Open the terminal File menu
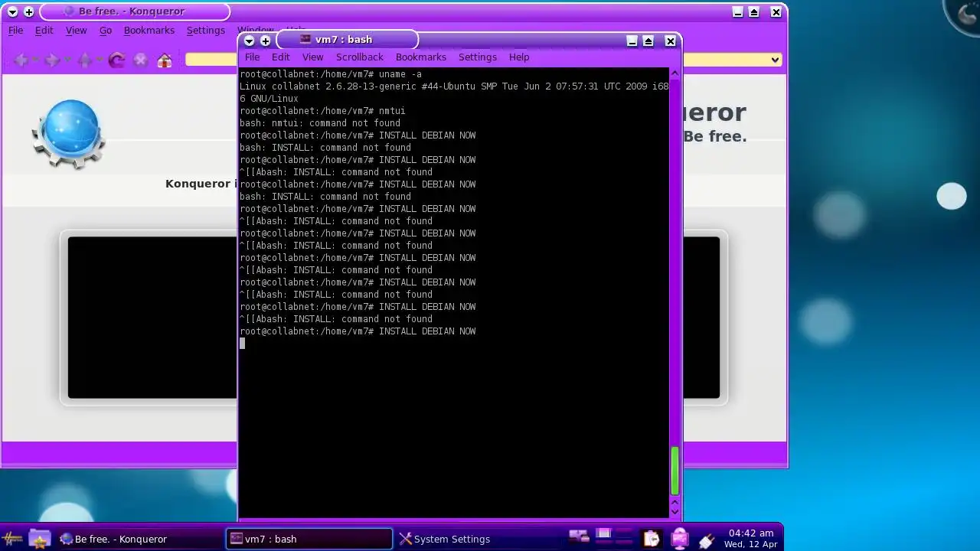 pos(252,57)
